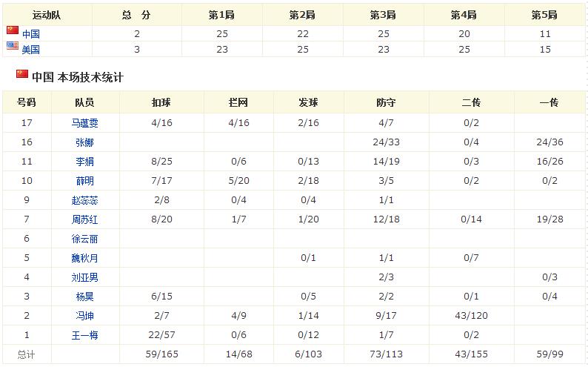Open player 杨昊 profile link

pyautogui.click(x=84, y=297)
